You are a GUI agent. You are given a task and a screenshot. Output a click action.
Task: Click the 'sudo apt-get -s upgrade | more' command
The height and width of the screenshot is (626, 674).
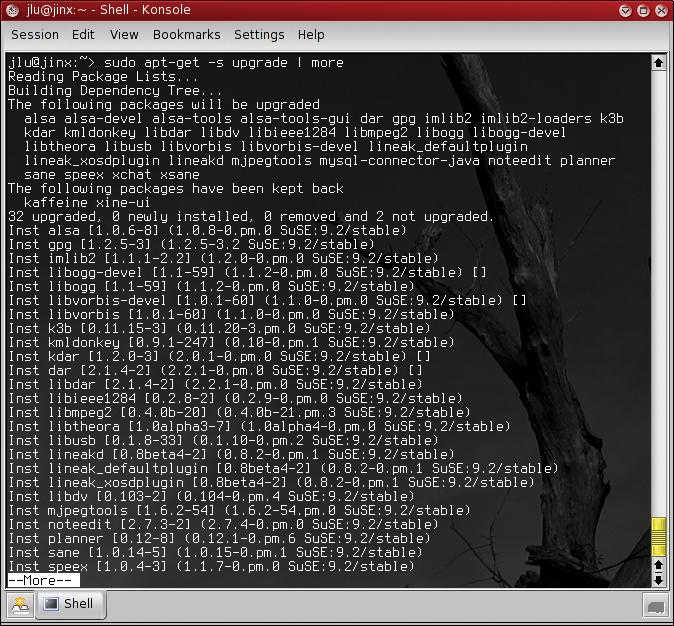224,63
